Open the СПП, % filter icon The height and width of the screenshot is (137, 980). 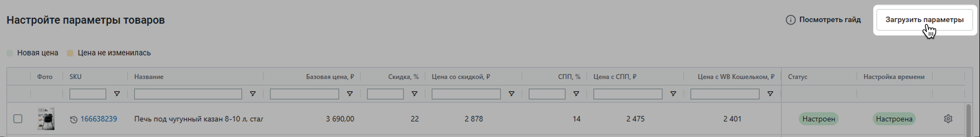coord(576,94)
